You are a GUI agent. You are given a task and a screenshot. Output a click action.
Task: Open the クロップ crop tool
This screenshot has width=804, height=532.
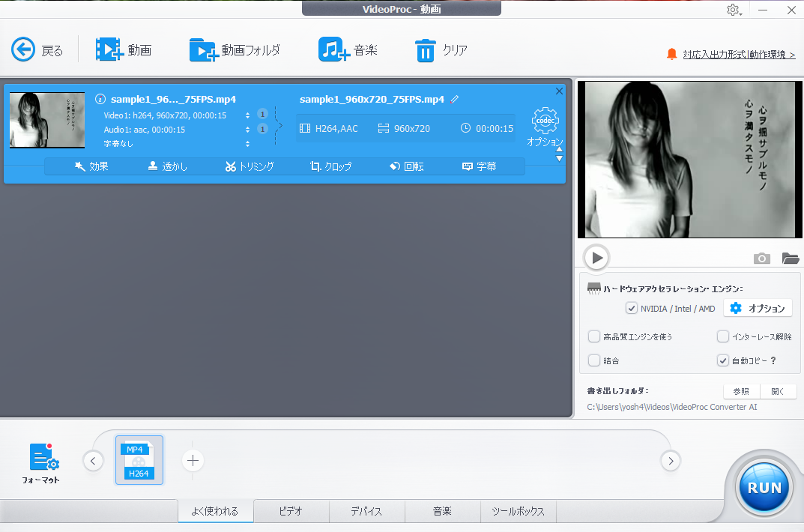coord(330,166)
